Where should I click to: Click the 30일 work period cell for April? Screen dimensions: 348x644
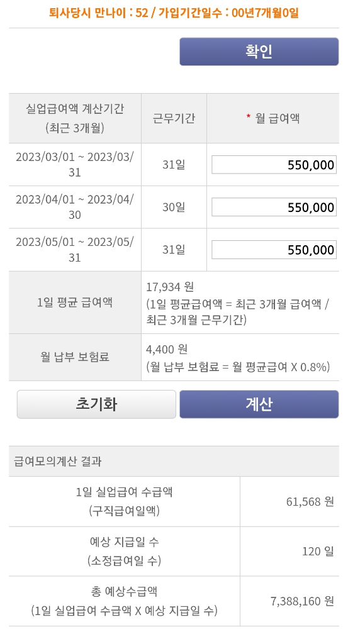pos(174,207)
